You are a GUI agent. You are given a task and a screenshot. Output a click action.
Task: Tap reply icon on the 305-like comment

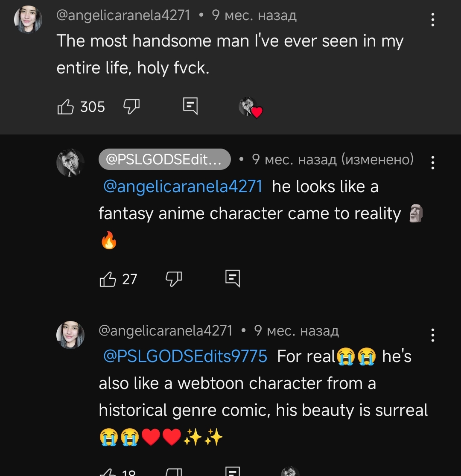click(190, 106)
